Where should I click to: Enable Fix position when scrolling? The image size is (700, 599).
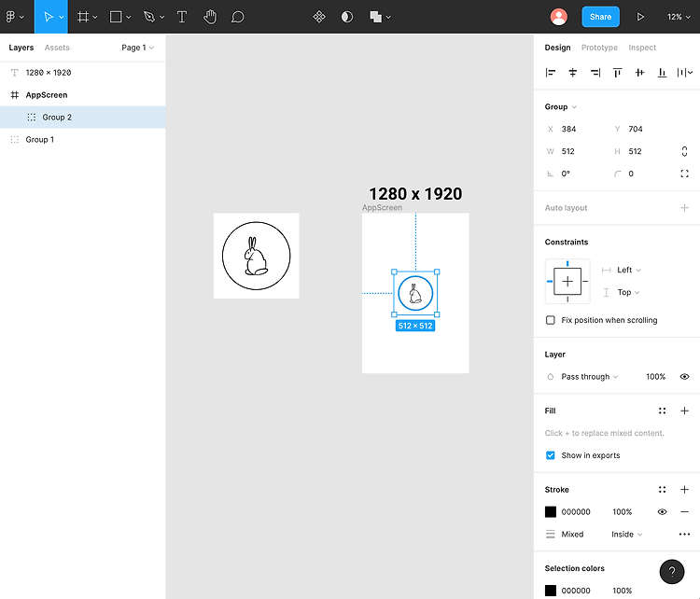tap(551, 320)
